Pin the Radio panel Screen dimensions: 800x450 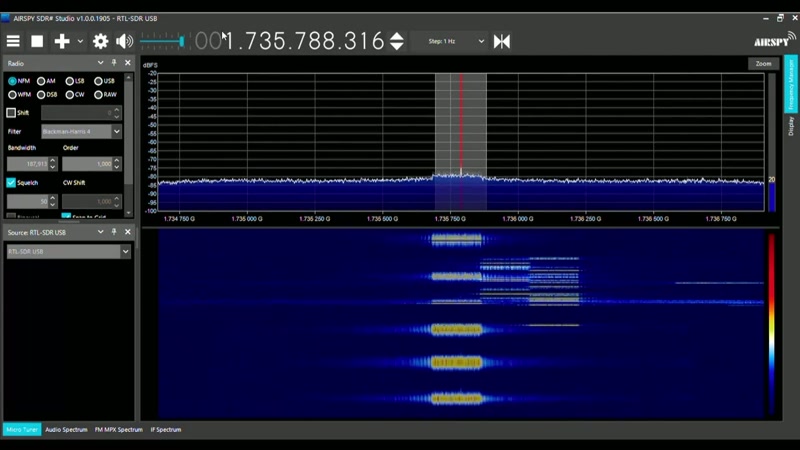click(x=114, y=63)
